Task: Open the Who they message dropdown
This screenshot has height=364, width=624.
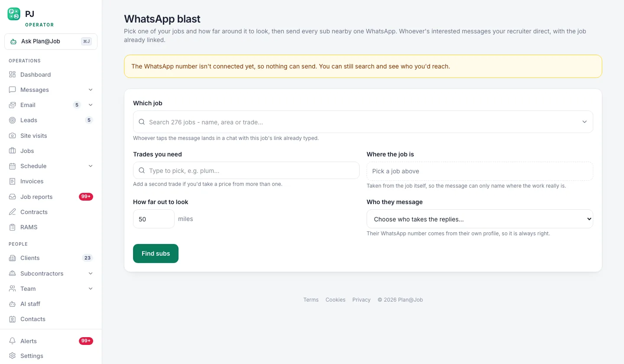Action: tap(480, 219)
